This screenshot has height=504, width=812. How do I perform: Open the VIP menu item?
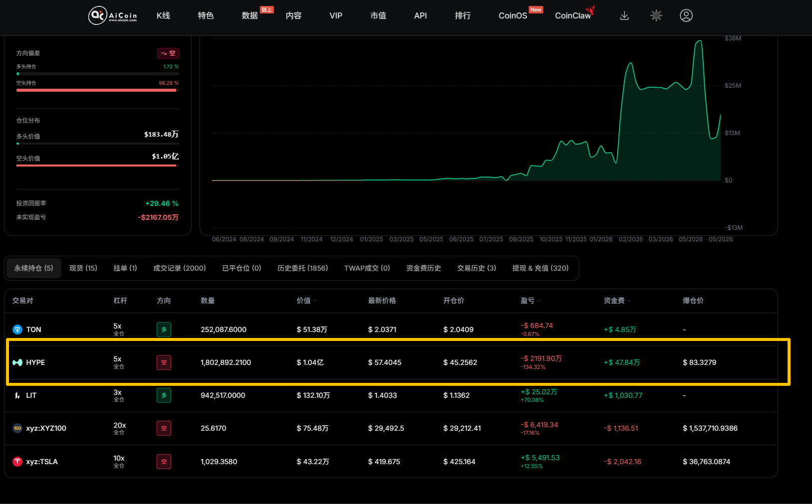[x=336, y=15]
